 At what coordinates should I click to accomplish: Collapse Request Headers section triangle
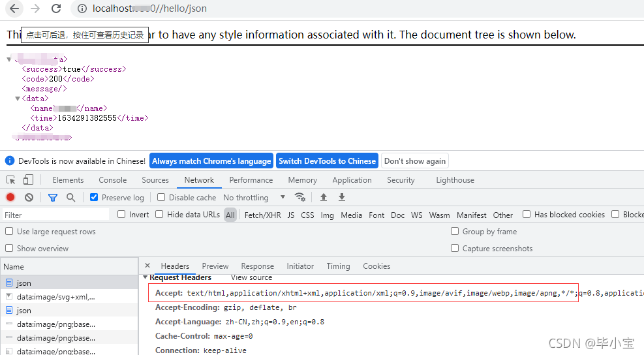click(x=145, y=277)
